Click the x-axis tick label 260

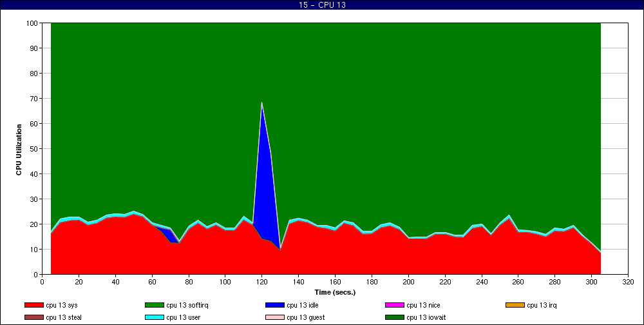tap(518, 282)
